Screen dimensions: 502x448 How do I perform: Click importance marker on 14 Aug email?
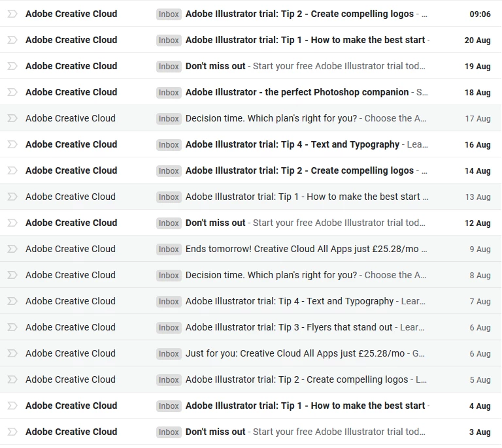(12, 170)
